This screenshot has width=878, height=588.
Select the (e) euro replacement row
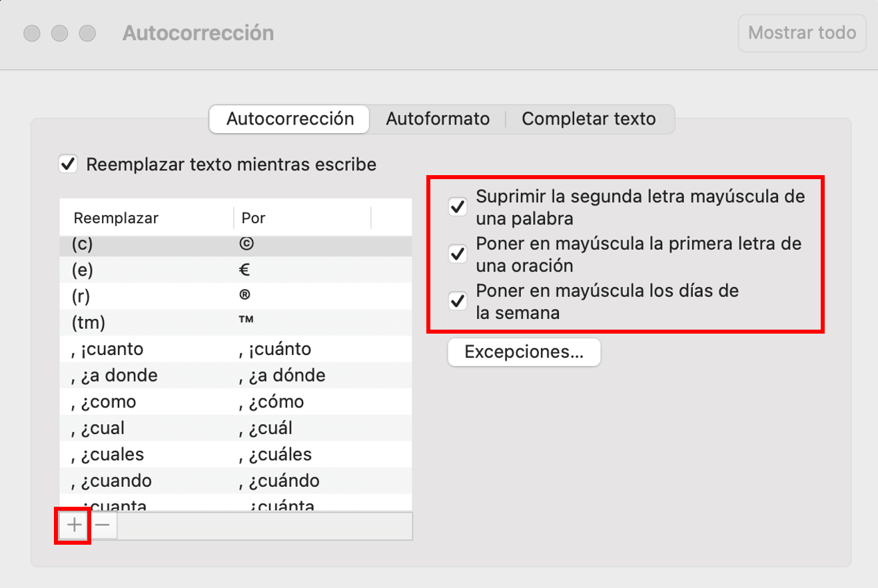tap(236, 270)
